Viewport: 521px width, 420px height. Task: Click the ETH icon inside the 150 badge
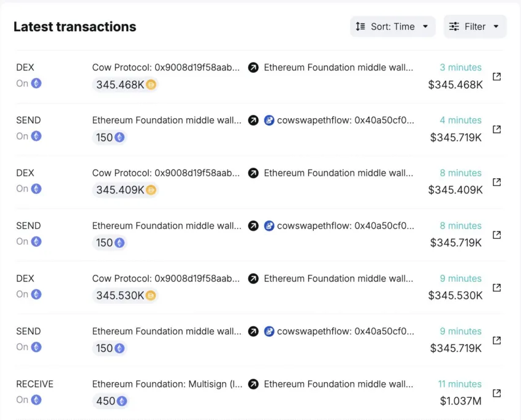[x=118, y=138]
